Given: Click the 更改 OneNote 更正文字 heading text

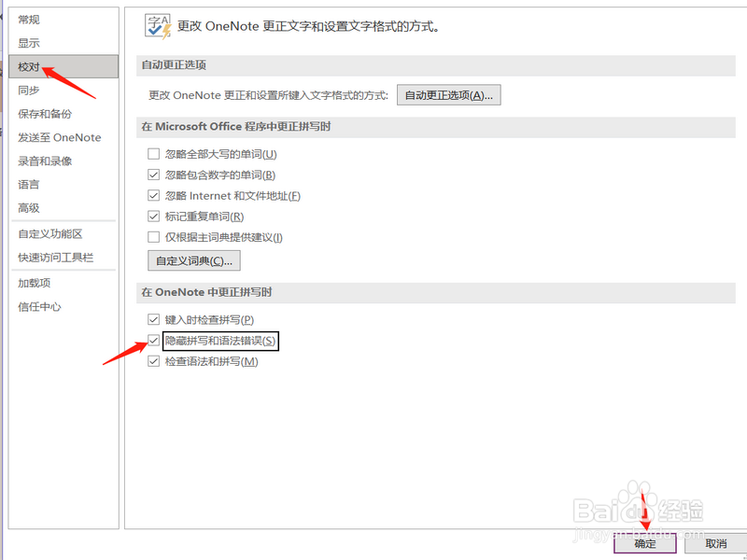Looking at the screenshot, I should click(x=308, y=26).
